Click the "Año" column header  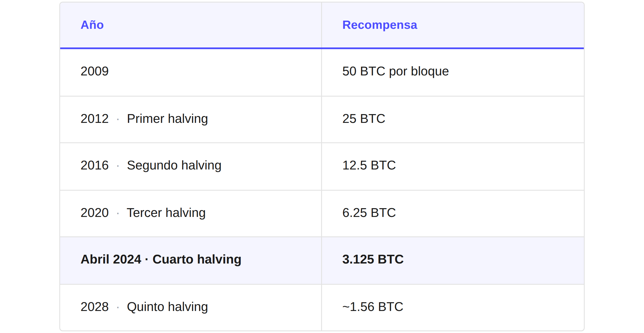pos(92,25)
